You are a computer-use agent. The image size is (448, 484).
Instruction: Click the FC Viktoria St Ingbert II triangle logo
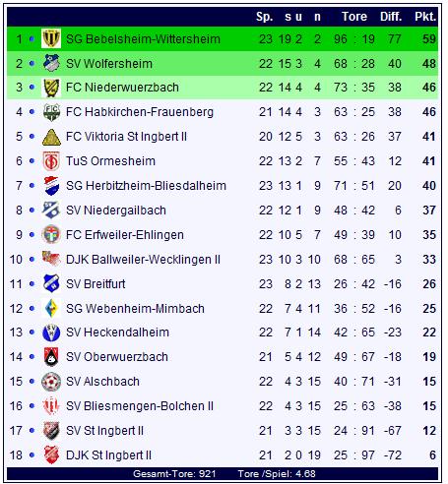[x=51, y=137]
